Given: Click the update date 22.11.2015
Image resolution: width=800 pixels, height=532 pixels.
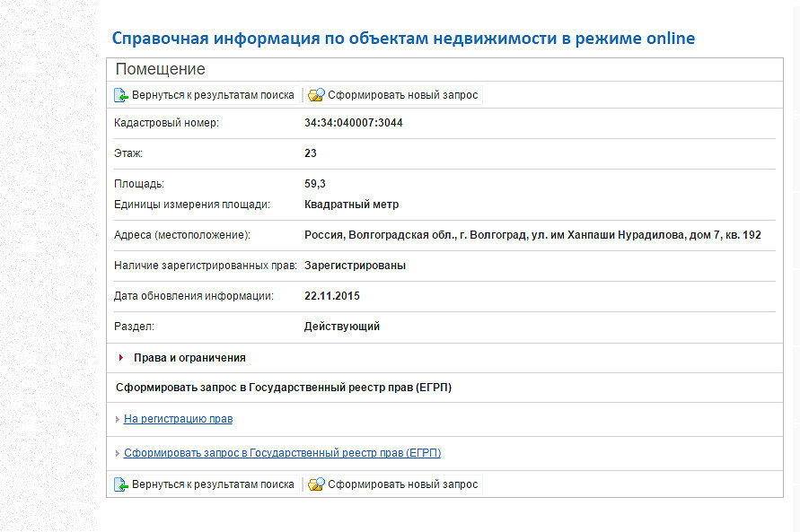Looking at the screenshot, I should [x=332, y=296].
